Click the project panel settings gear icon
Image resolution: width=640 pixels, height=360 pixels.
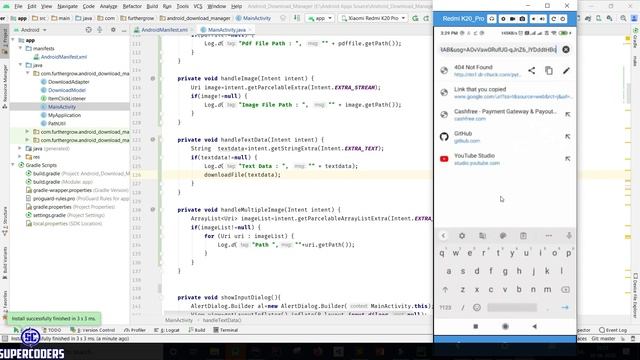[113, 30]
